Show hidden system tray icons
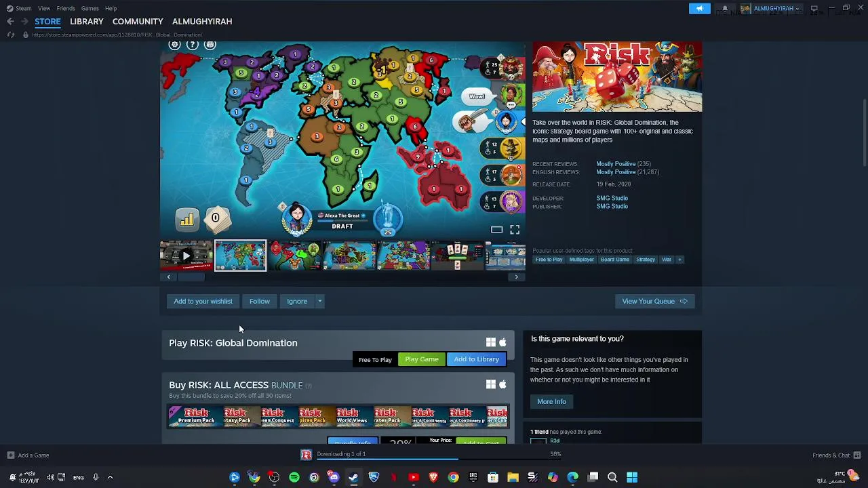The image size is (868, 488). (110, 477)
